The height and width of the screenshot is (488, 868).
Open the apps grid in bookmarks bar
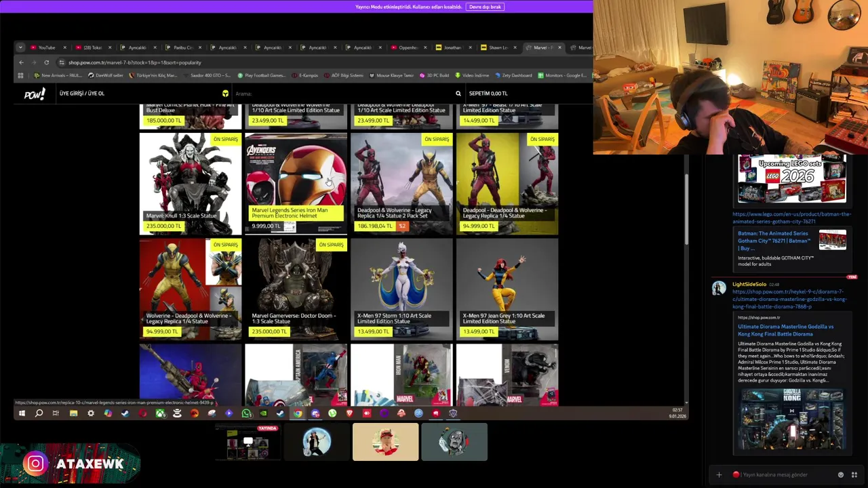[20, 75]
